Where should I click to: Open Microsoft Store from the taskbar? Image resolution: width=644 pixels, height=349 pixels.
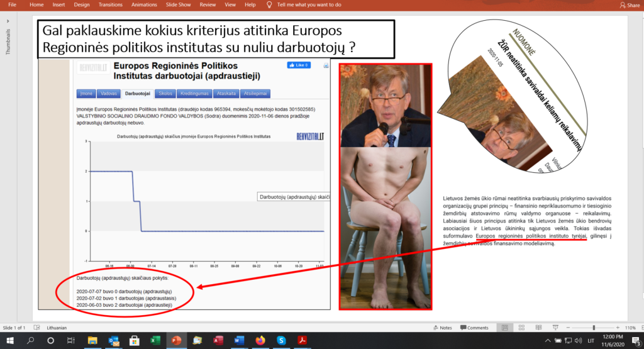[x=135, y=340]
